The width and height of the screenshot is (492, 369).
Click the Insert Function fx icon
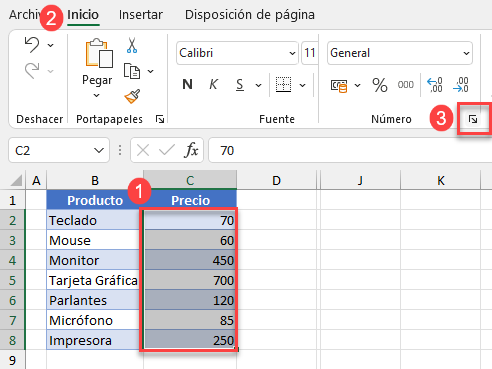(191, 150)
